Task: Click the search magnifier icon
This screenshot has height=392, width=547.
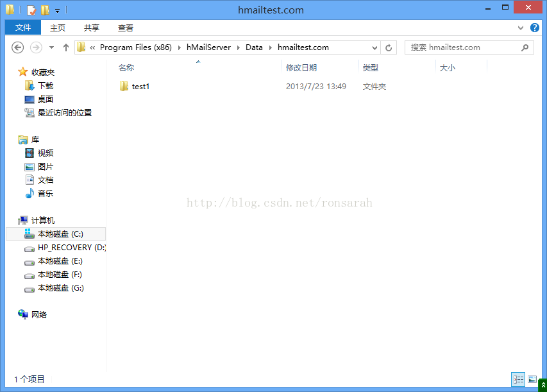Action: click(x=525, y=47)
